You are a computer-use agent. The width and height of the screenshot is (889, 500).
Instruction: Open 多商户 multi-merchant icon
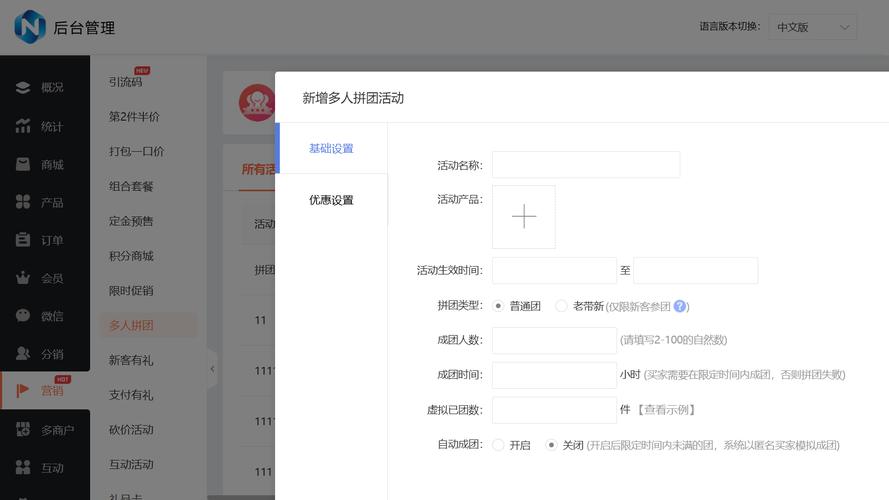tap(23, 430)
